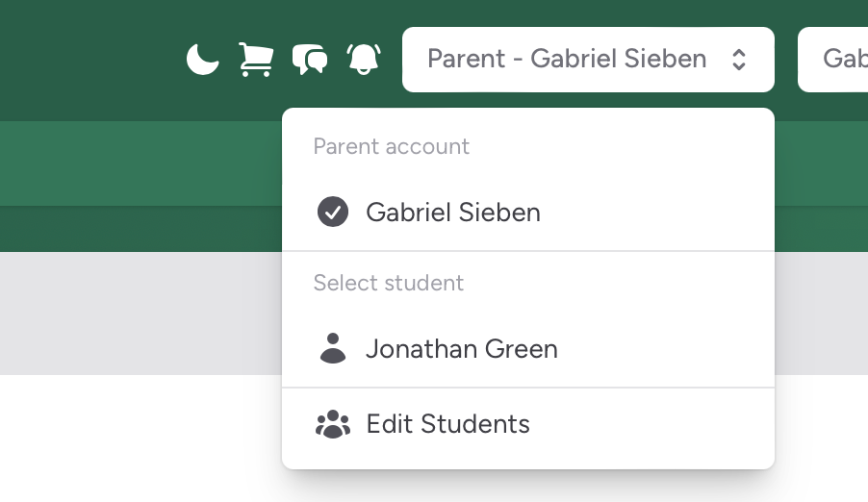
Task: Click the person icon beside Jonathan Green
Action: [333, 348]
